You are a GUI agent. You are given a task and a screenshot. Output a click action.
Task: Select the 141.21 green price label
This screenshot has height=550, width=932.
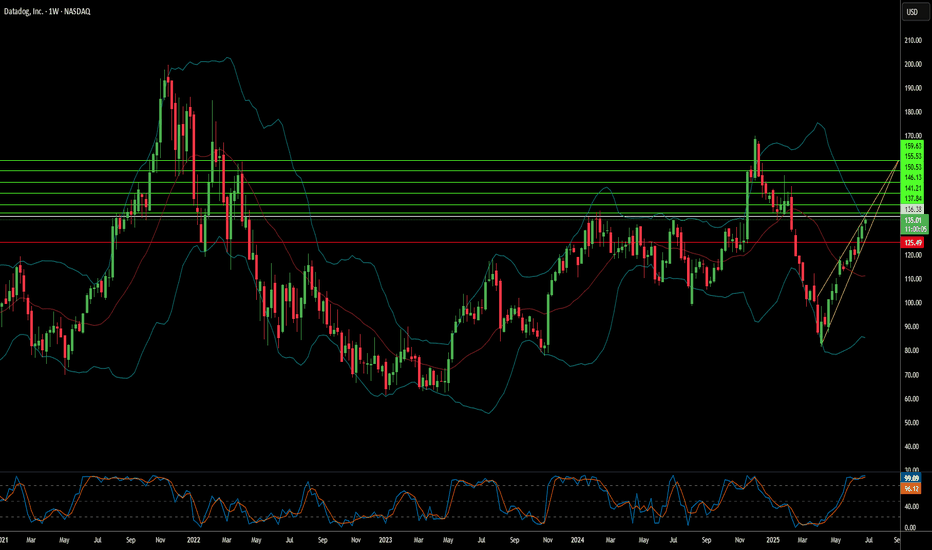912,188
